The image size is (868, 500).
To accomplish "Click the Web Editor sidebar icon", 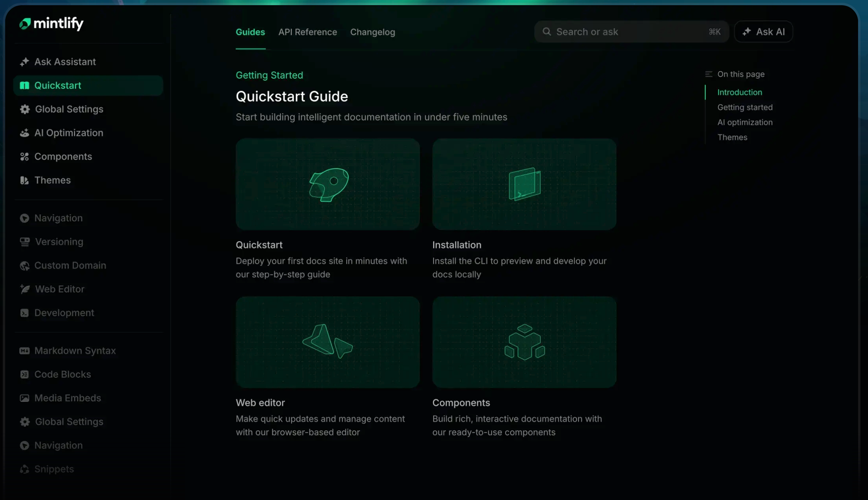I will coord(25,289).
